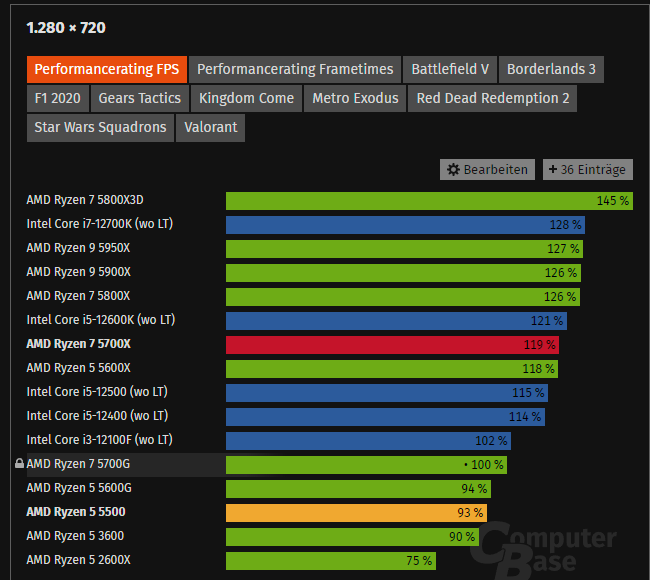Click the bold AMD Ryzen 7 5700X label
This screenshot has height=580, width=650.
coord(79,344)
